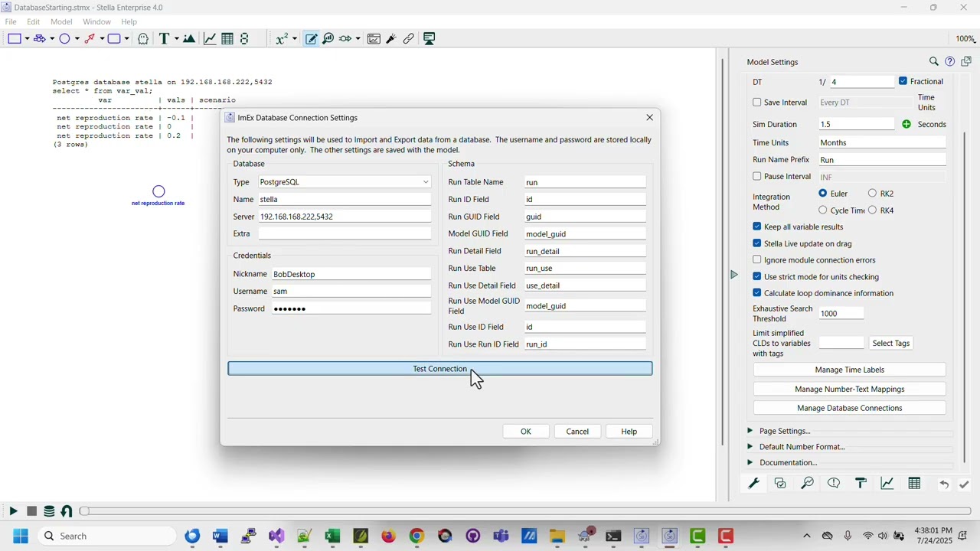Click the flashlight highlight tool
This screenshot has width=980, height=551.
click(391, 38)
